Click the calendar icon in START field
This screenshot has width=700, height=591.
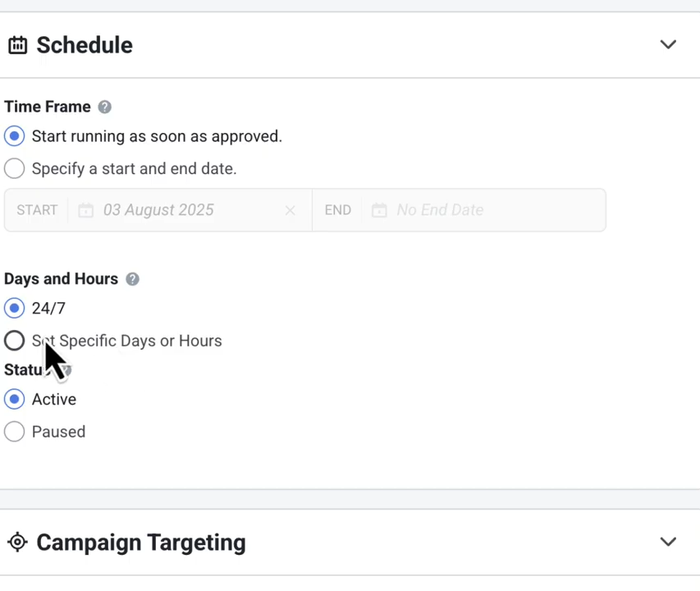85,210
